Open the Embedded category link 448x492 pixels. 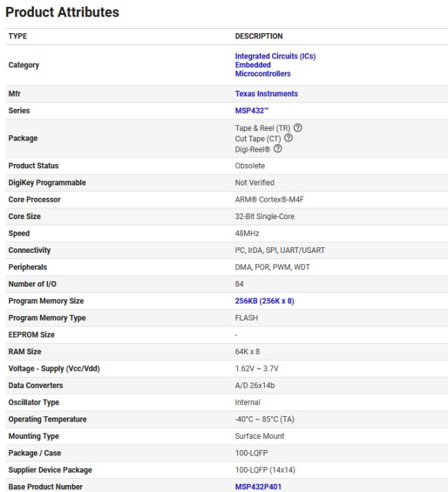[252, 65]
